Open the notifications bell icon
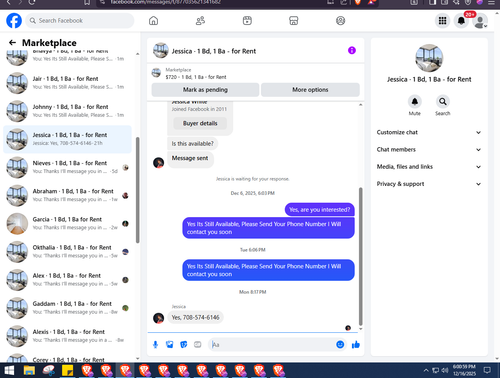Screen dimensions: 500x378 coord(461,21)
